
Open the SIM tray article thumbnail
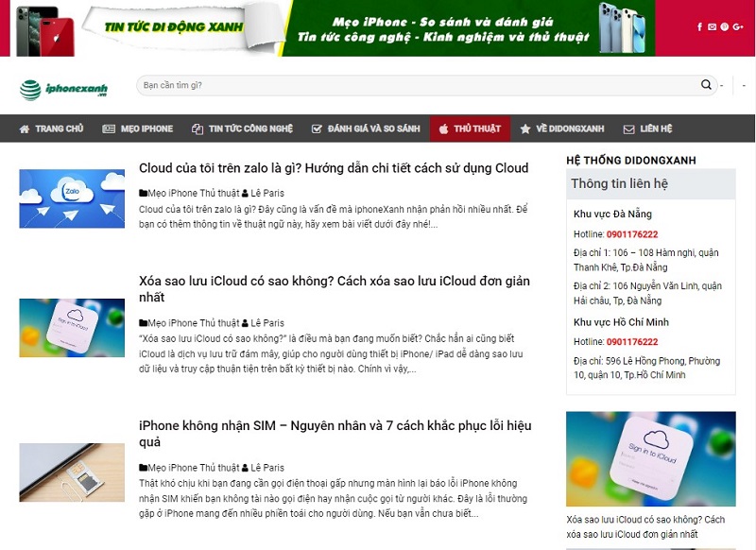pos(72,473)
